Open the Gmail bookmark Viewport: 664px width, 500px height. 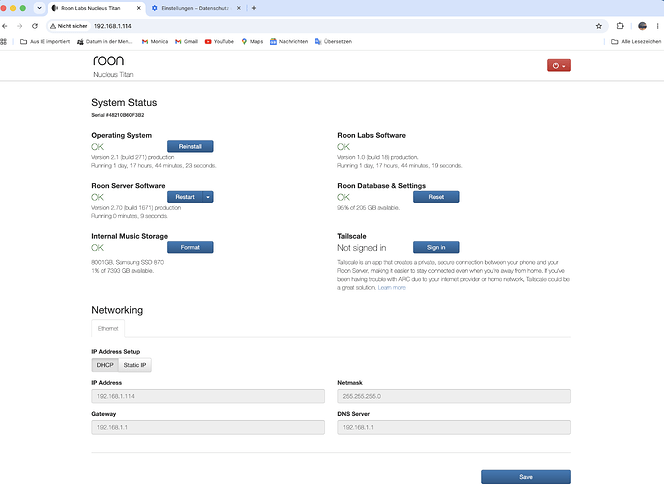(186, 41)
